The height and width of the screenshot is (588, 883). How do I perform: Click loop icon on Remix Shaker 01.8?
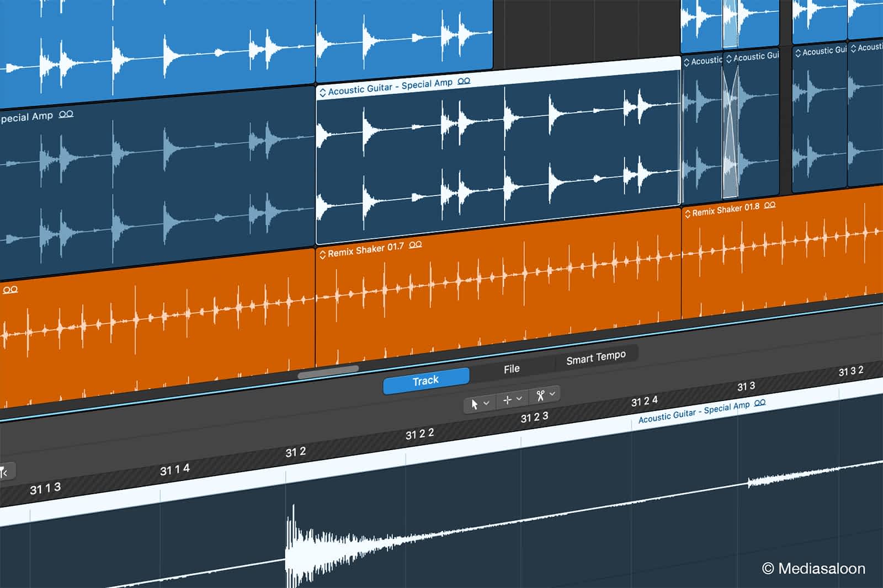coord(770,205)
